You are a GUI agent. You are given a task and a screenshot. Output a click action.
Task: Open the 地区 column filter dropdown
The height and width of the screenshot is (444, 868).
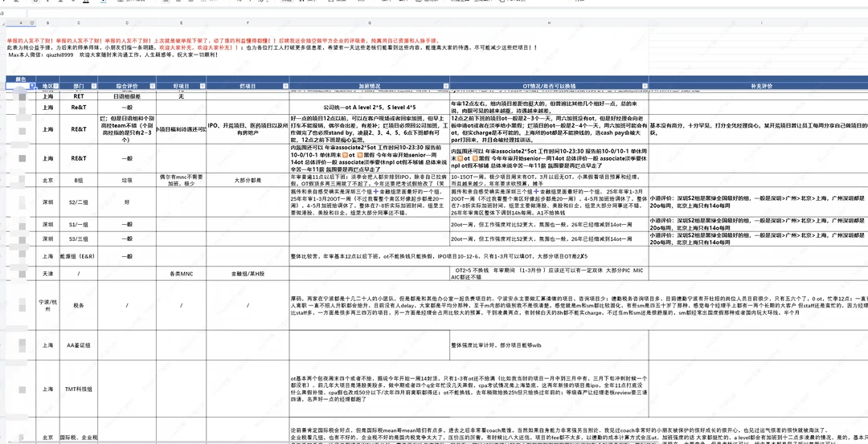[x=56, y=86]
